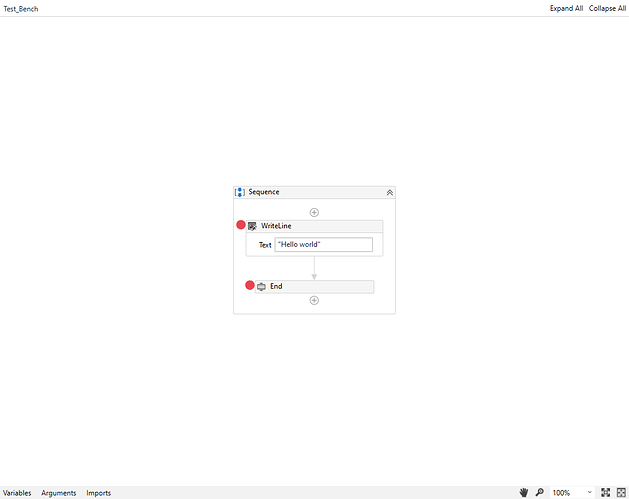Add activity below End

coord(314,300)
